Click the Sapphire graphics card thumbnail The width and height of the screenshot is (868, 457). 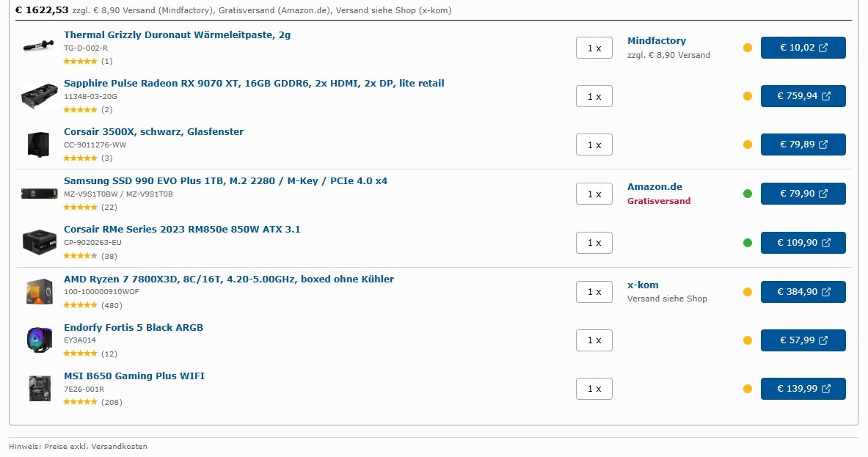tap(40, 96)
